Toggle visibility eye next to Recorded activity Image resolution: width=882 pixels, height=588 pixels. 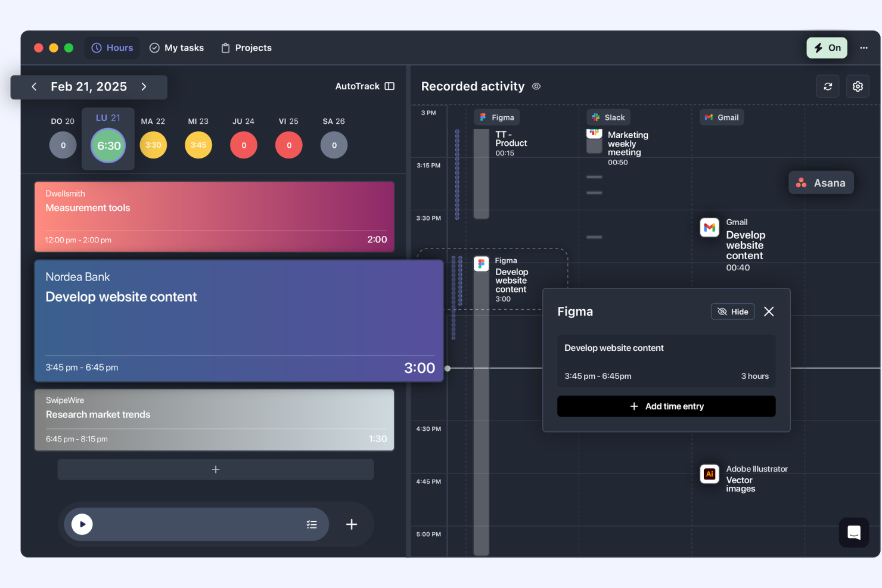(x=536, y=86)
